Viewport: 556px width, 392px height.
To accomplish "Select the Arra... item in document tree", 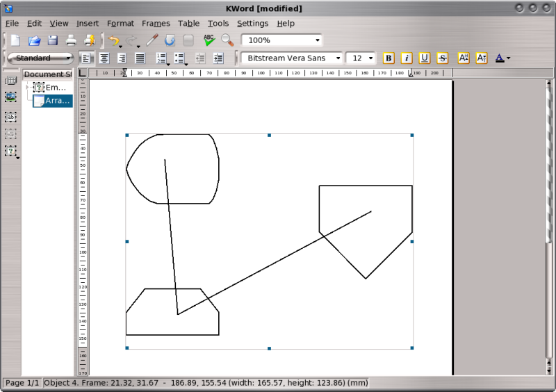I will pyautogui.click(x=53, y=101).
